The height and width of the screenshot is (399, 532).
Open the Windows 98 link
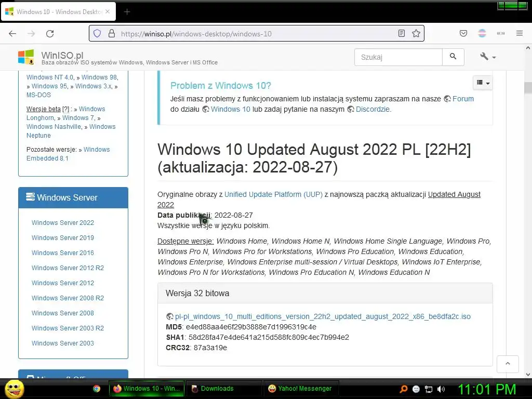(99, 77)
